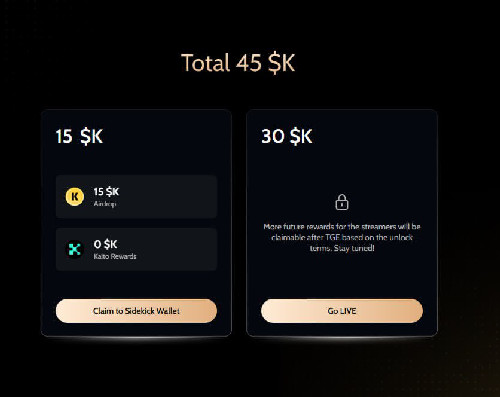Hit the Go LIVE button
500x397 pixels.
coord(342,311)
